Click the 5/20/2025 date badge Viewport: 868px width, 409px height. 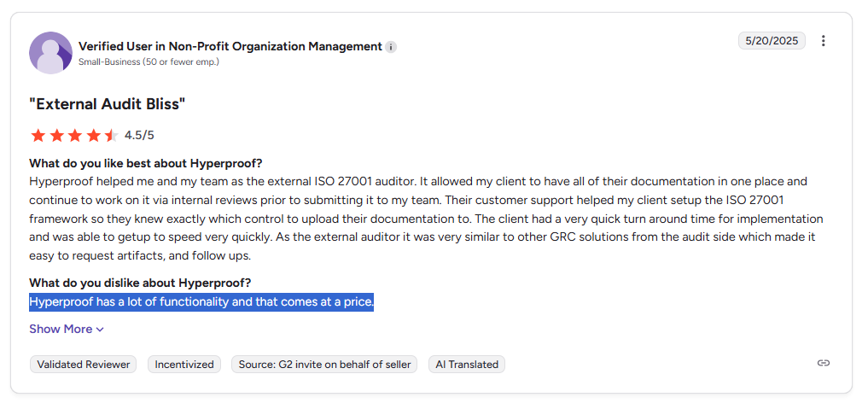[x=772, y=41]
